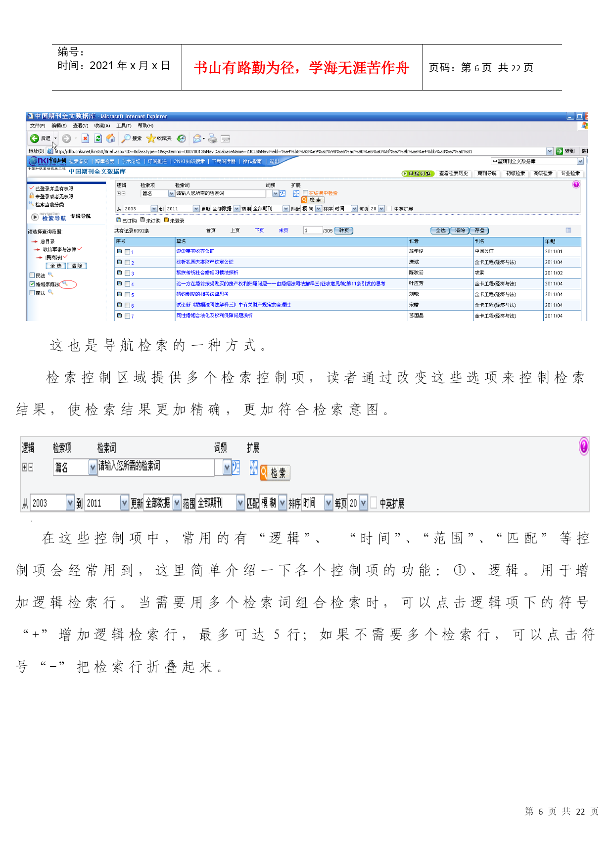Open the 查看(V) menu
This screenshot has width=614, height=868.
80,126
